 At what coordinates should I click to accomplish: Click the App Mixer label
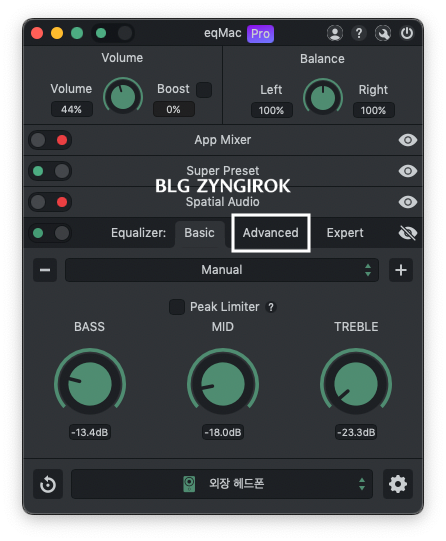[222, 140]
